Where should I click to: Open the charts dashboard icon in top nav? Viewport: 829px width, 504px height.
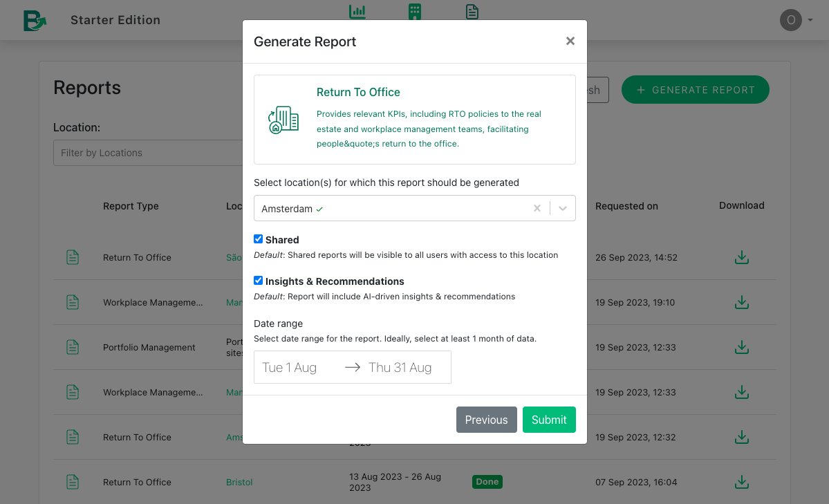coord(357,11)
